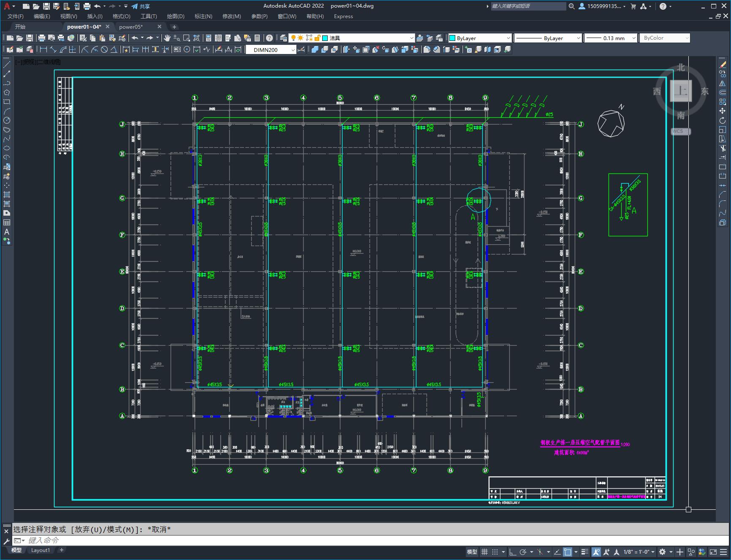
Task: Click the 共享 share button
Action: [141, 6]
